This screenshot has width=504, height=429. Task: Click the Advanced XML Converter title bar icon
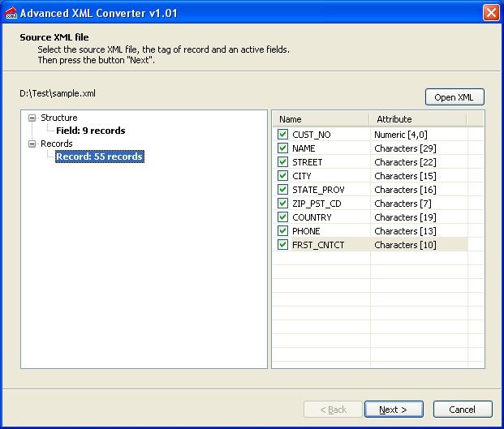click(10, 13)
